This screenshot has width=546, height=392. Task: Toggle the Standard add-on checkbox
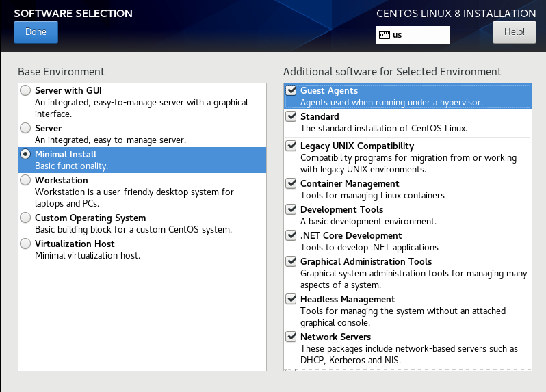click(x=291, y=116)
